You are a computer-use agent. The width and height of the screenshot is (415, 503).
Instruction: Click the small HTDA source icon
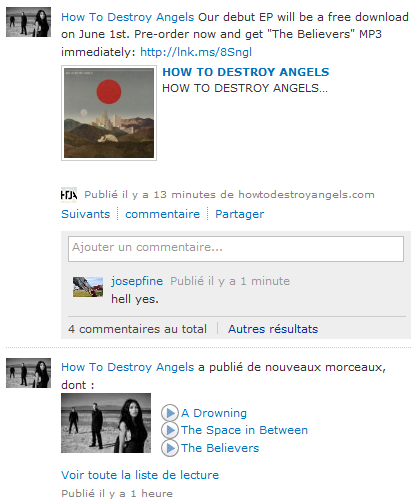(69, 195)
